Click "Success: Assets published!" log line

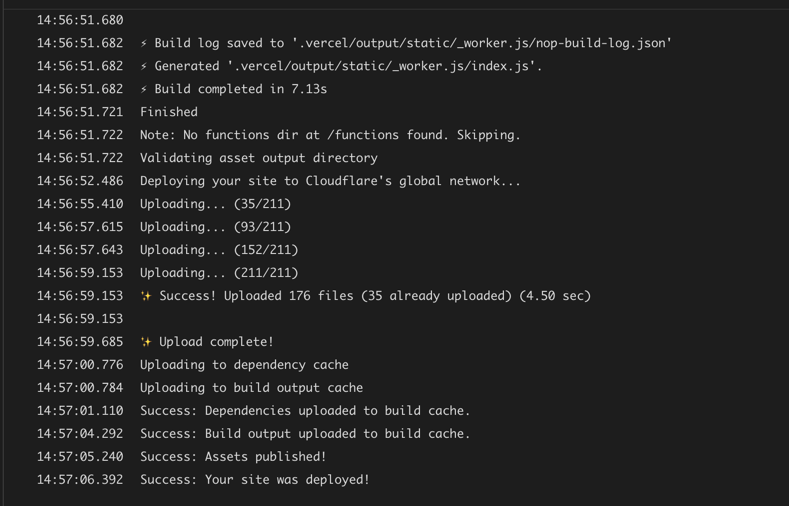point(233,457)
